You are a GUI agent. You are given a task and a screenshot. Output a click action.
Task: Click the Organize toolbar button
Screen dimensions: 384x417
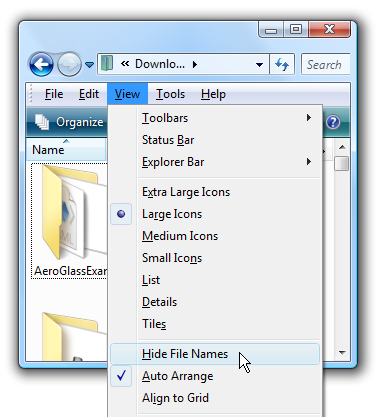(x=69, y=122)
